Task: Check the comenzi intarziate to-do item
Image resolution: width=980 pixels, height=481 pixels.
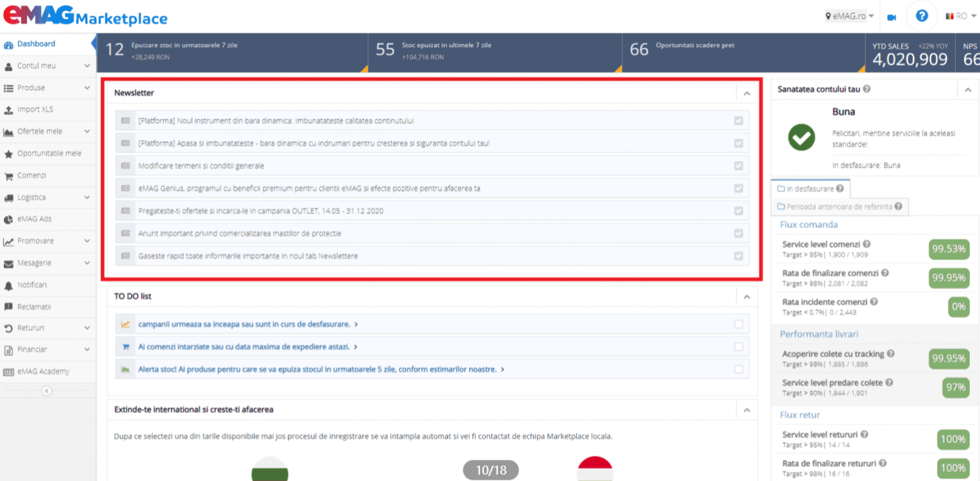Action: [738, 347]
